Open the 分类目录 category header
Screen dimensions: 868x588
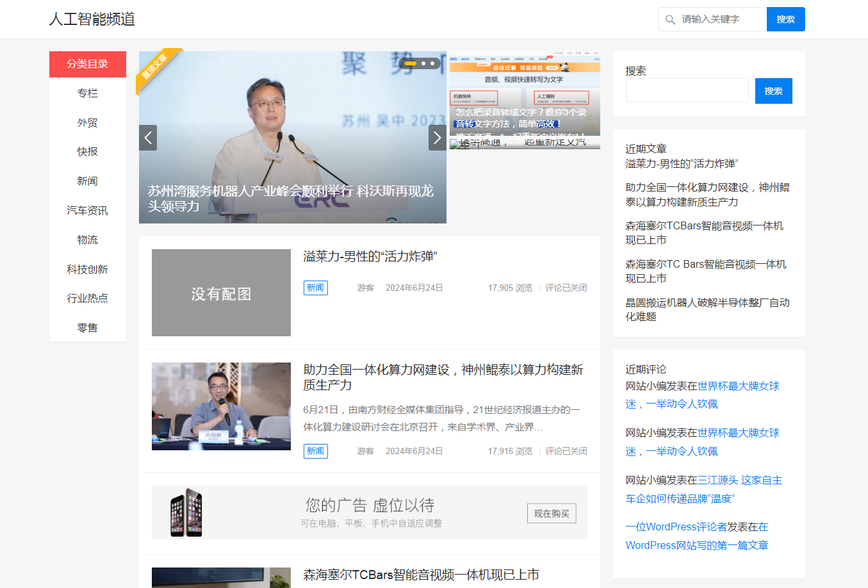click(88, 64)
